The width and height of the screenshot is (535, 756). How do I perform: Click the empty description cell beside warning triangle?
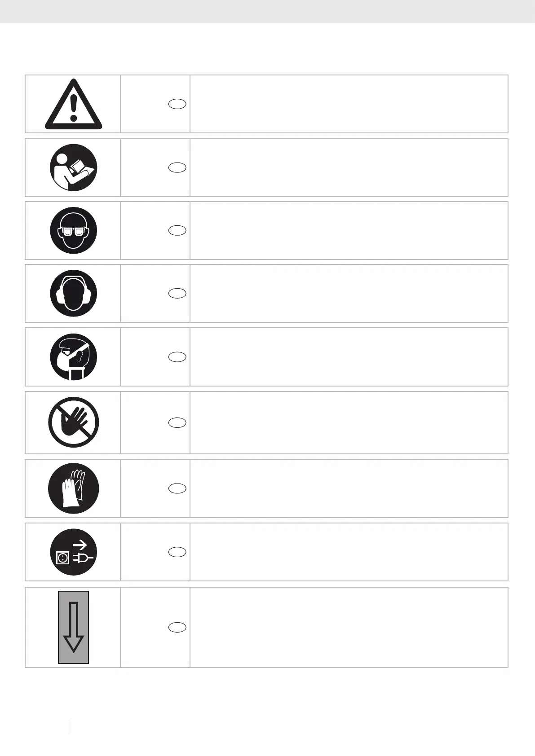(349, 104)
